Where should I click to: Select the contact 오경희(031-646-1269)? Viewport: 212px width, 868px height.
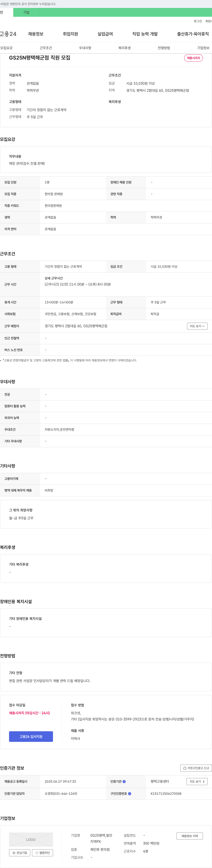point(61,793)
